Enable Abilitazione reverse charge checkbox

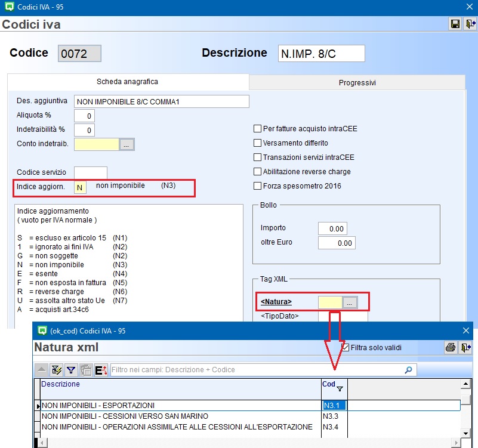[x=257, y=172]
